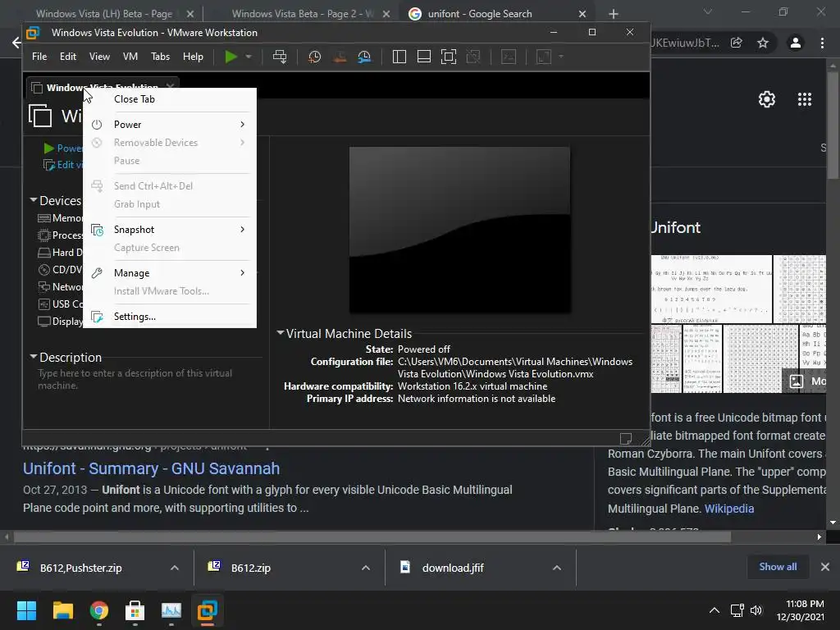
Task: Open the VM menu
Action: point(130,57)
